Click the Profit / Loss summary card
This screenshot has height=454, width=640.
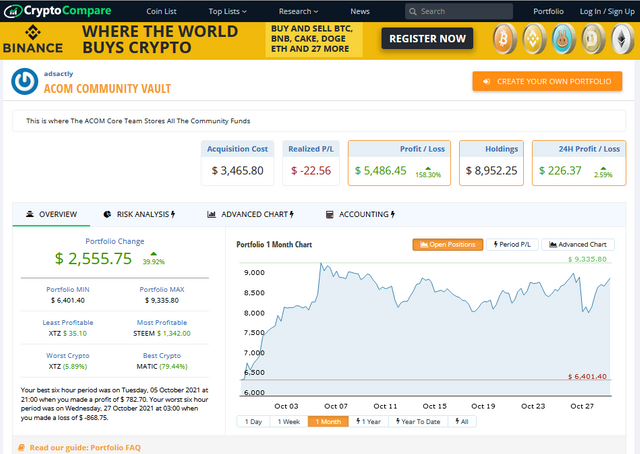[x=399, y=163]
